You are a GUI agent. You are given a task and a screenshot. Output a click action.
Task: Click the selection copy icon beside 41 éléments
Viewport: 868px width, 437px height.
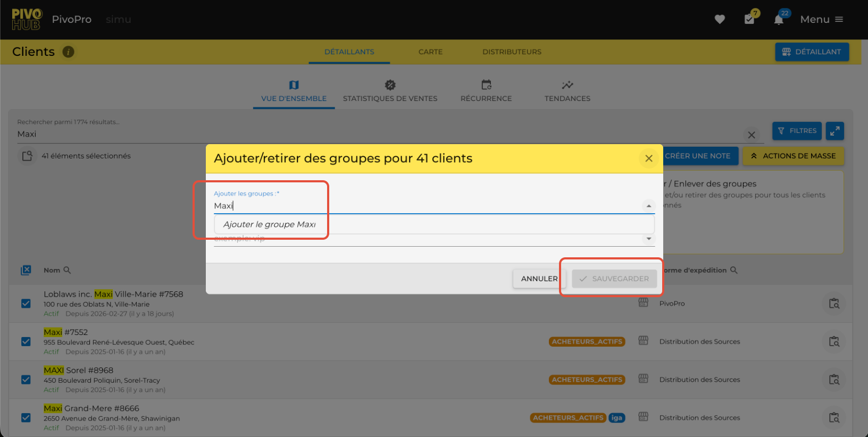27,156
